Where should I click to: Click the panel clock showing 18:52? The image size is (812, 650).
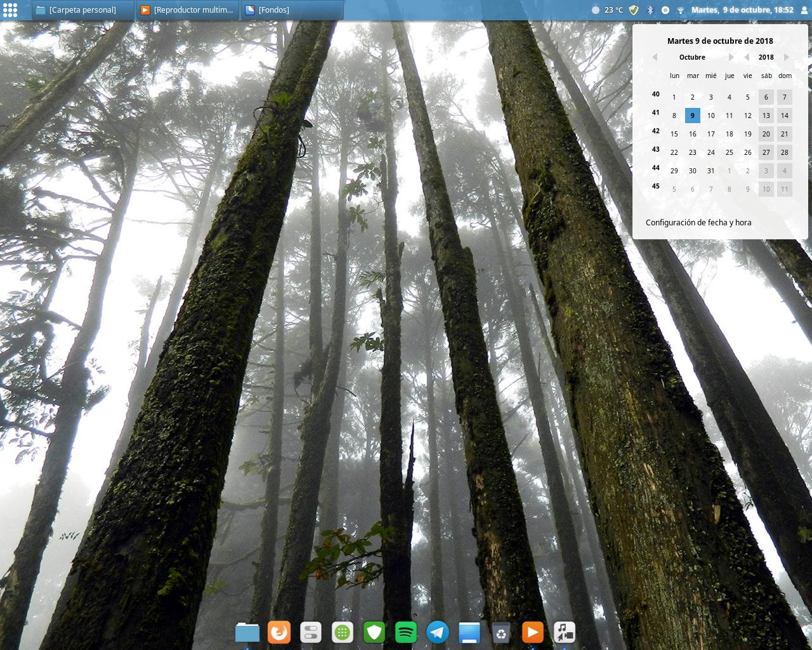pyautogui.click(x=742, y=10)
